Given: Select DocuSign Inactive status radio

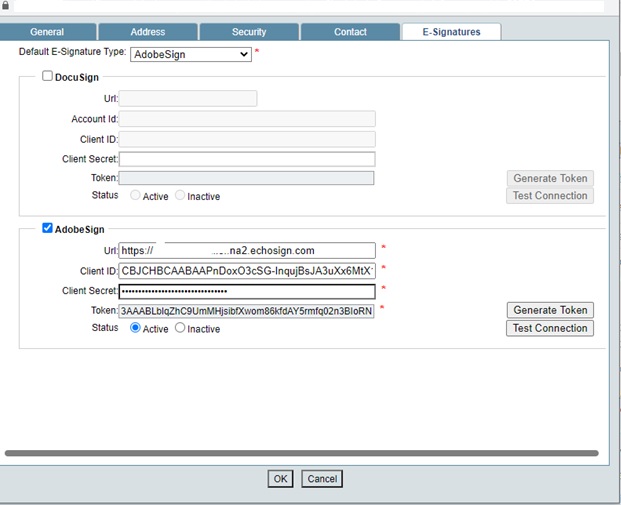Looking at the screenshot, I should click(180, 195).
